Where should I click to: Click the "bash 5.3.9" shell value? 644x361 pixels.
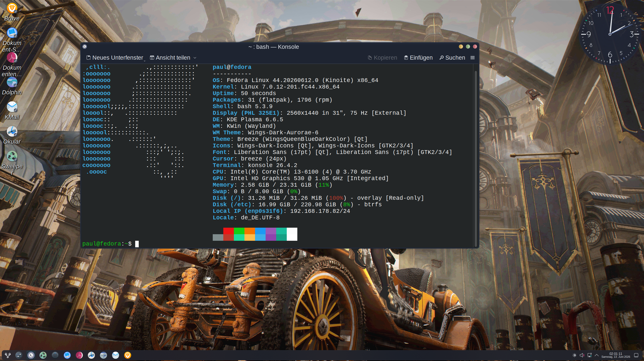coord(255,106)
